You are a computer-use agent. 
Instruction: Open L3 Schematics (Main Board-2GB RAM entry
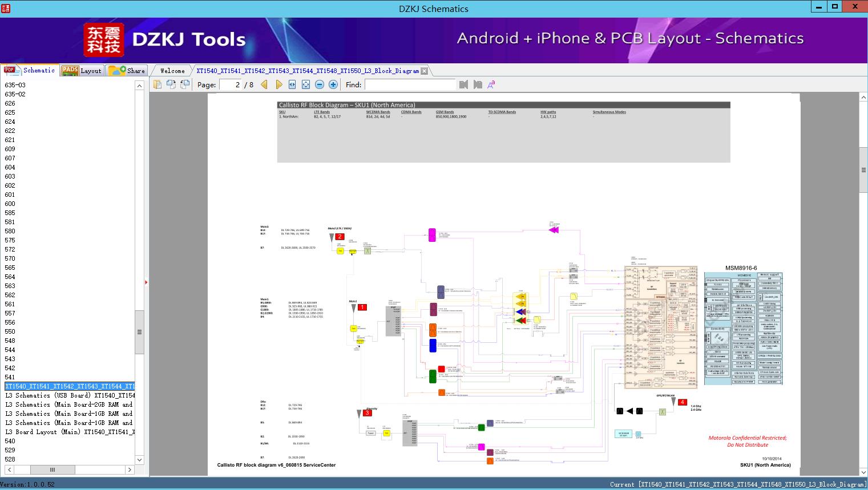[x=70, y=404]
